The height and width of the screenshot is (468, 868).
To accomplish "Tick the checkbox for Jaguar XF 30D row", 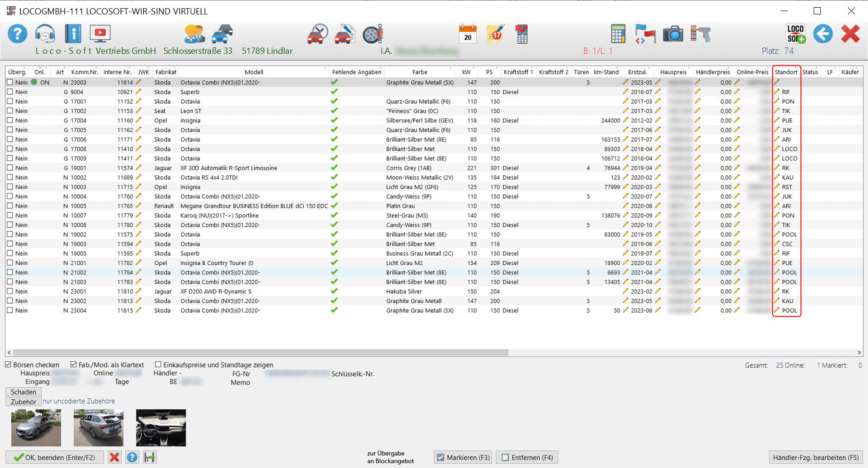I will coord(10,168).
